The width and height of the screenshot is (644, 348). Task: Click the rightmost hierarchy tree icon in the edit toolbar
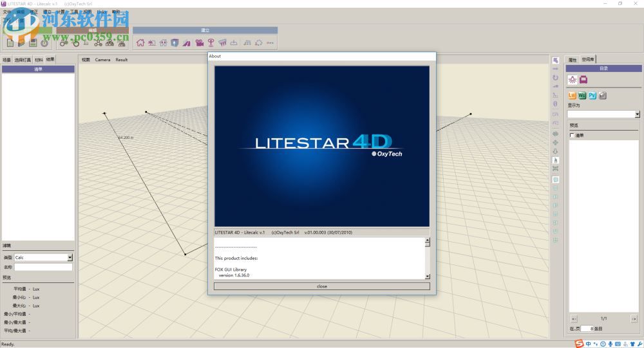tap(122, 42)
